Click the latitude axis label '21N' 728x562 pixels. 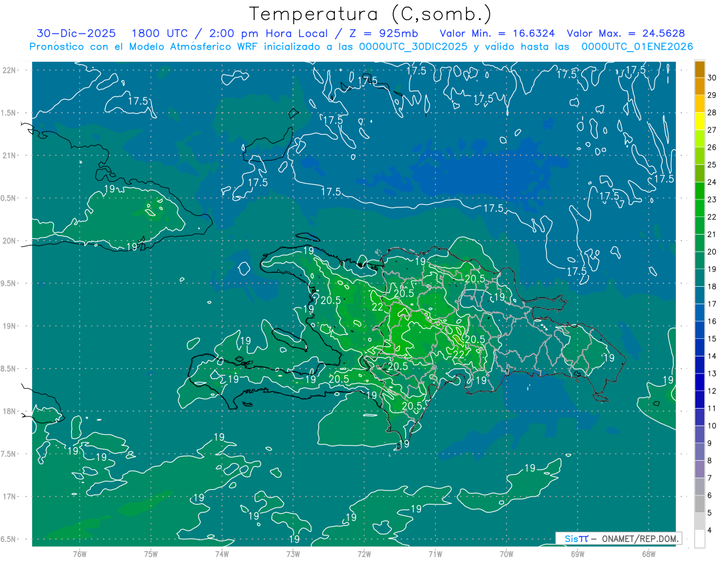pyautogui.click(x=9, y=155)
